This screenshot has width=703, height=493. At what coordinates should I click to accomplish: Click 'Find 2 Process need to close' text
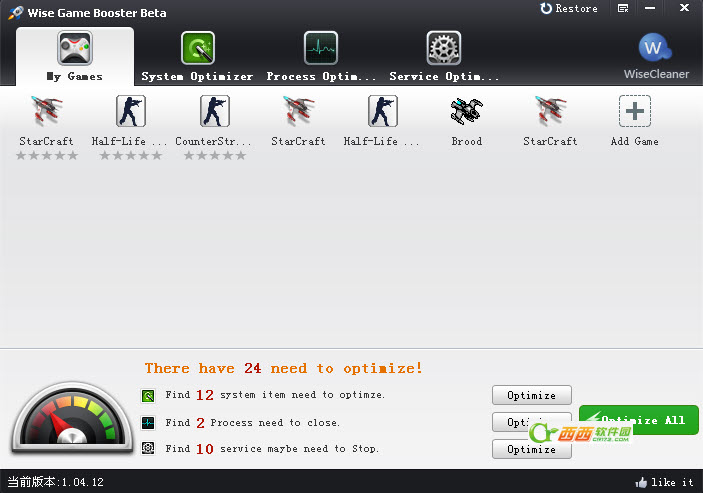[252, 423]
